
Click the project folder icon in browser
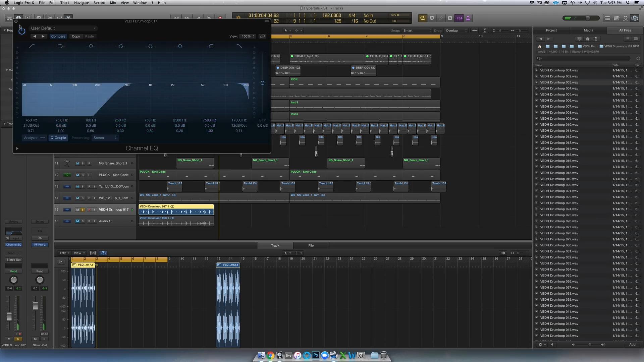(596, 39)
